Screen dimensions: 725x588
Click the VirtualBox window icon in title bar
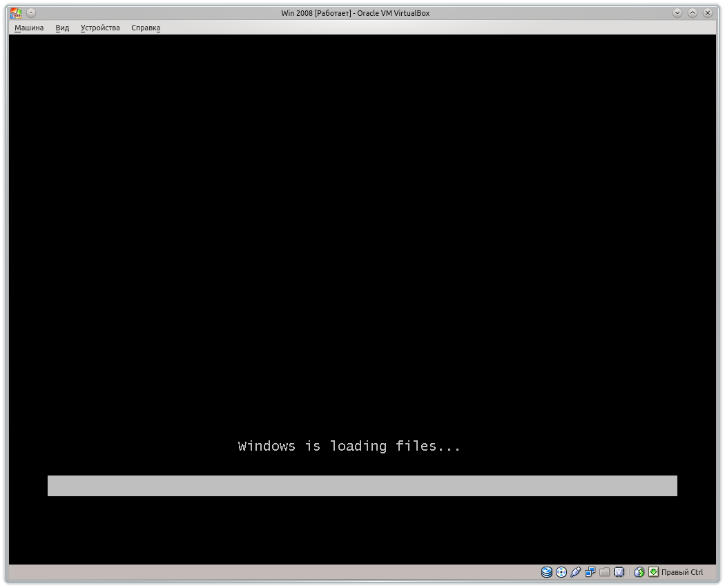[x=15, y=13]
